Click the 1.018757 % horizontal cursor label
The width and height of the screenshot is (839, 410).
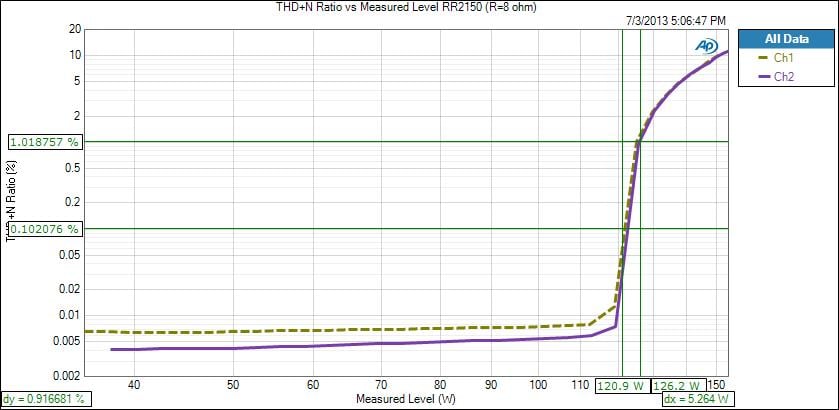[x=43, y=142]
